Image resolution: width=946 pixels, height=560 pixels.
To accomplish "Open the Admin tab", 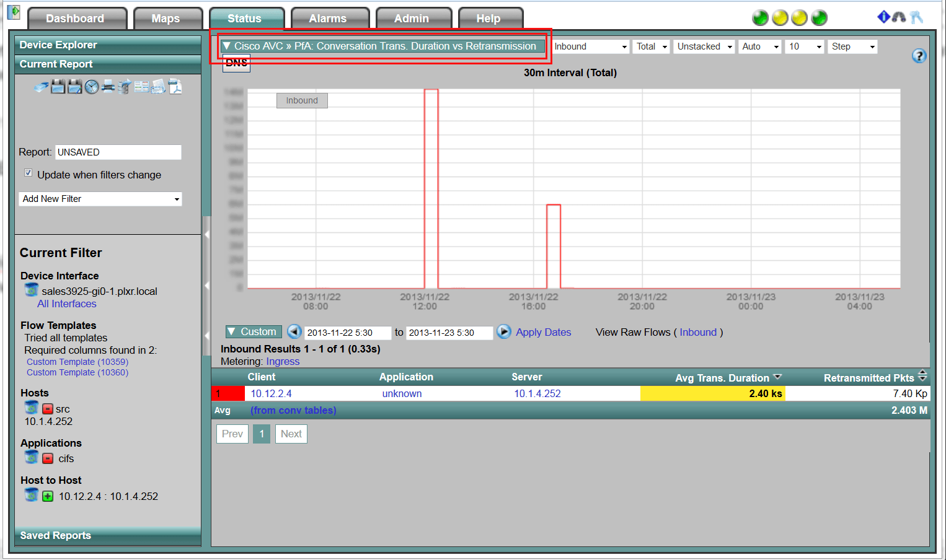I will [413, 19].
